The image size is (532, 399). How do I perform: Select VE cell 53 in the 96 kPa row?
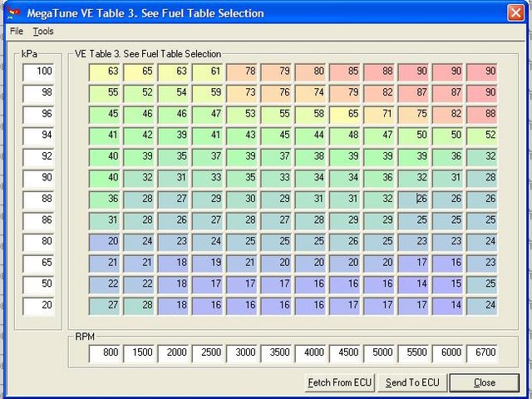242,115
